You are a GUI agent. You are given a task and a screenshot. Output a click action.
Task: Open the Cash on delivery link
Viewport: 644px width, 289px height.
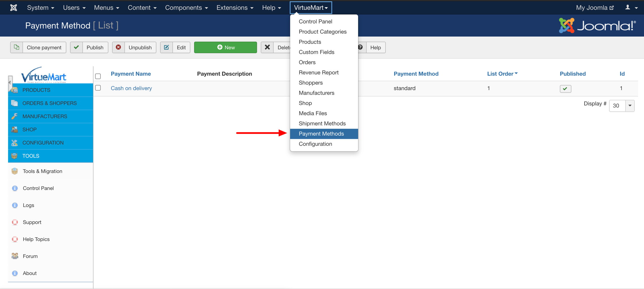131,88
